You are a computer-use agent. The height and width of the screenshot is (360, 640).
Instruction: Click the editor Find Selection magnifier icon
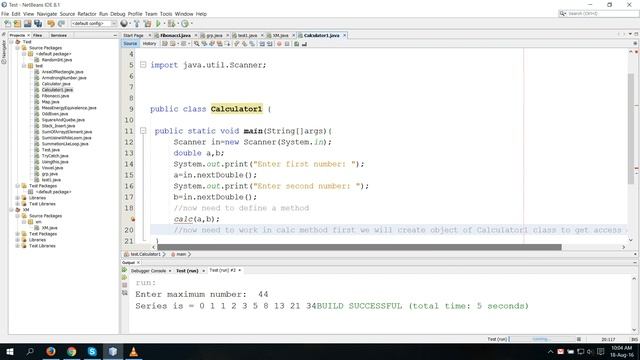pos(196,44)
